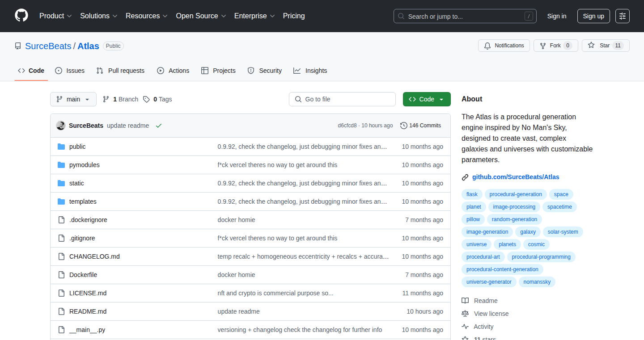Expand the Enterprise menu
The height and width of the screenshot is (340, 644).
click(254, 16)
